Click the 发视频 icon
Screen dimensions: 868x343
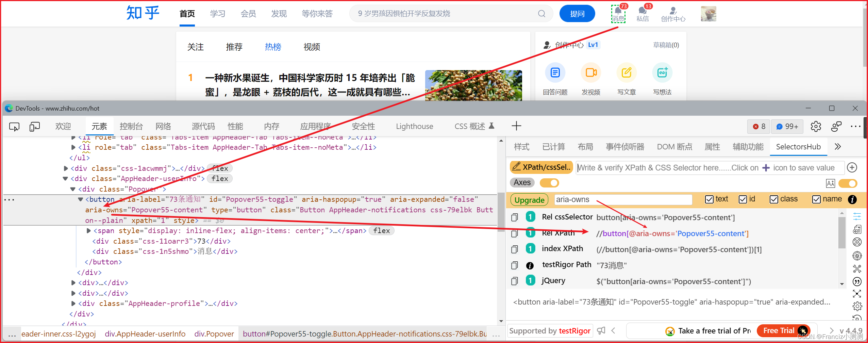click(591, 72)
